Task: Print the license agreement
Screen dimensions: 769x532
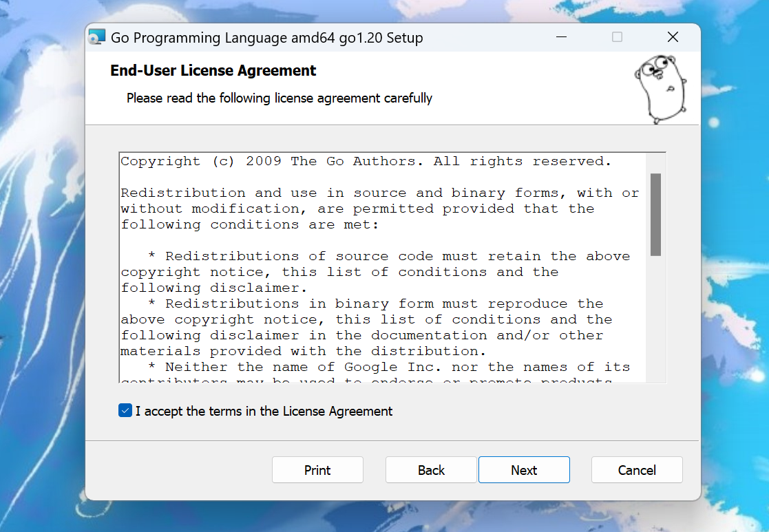Action: point(317,470)
